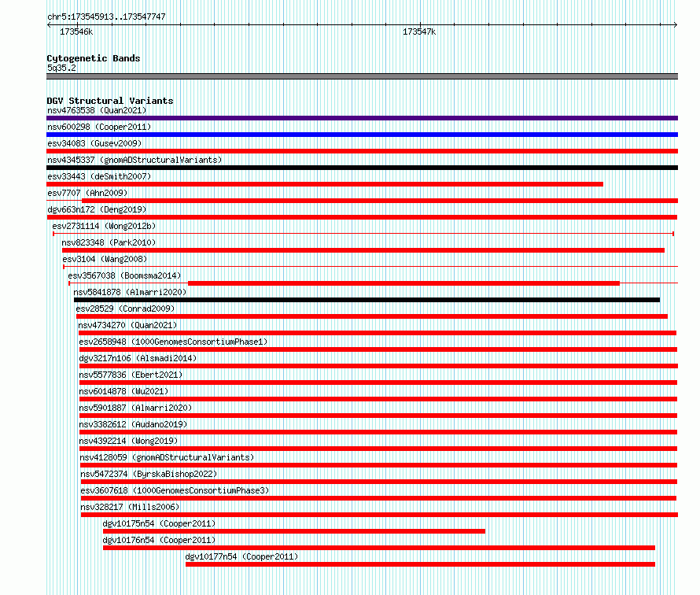The height and width of the screenshot is (595, 700).
Task: Select nsv3382612 (Audano2019) label
Action: pos(133,424)
